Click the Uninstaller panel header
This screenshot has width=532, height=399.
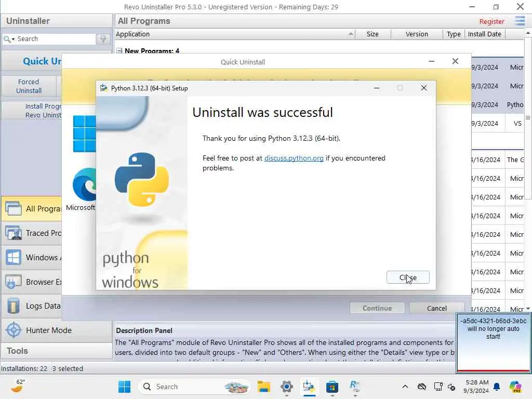coord(56,21)
